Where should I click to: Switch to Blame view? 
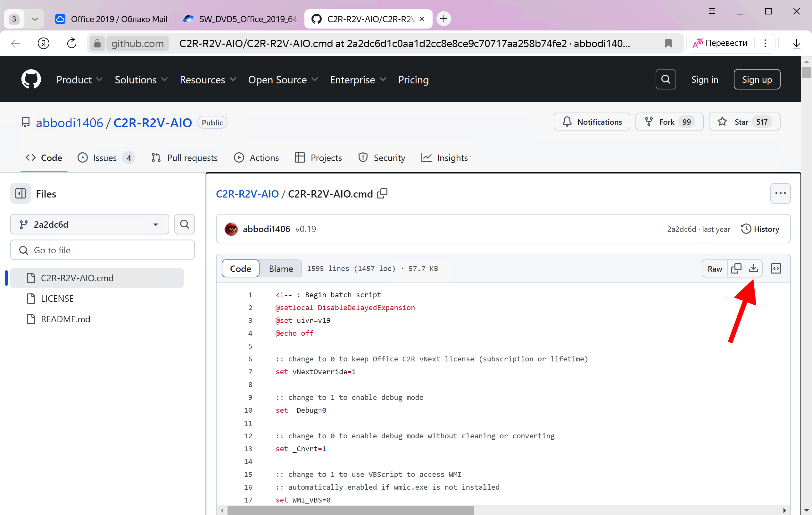pyautogui.click(x=281, y=268)
